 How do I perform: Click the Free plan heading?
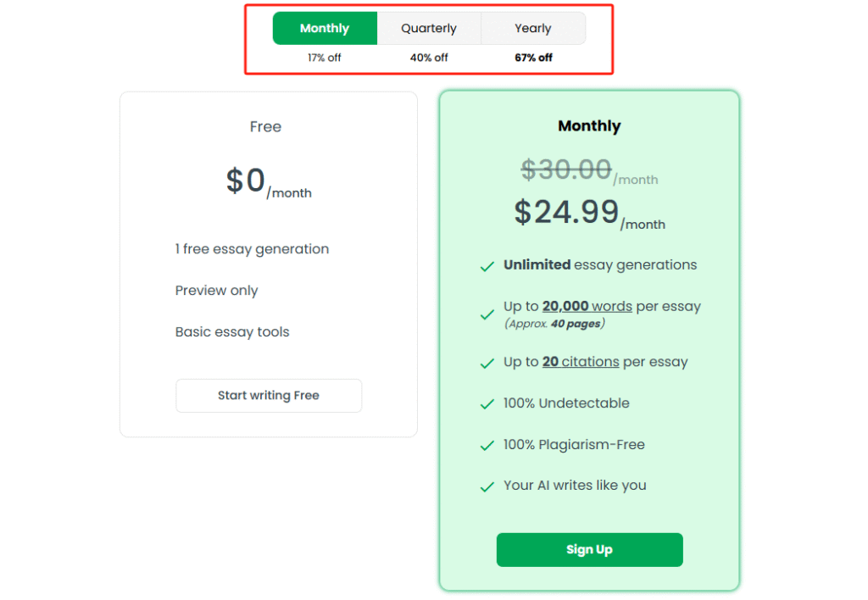265,127
